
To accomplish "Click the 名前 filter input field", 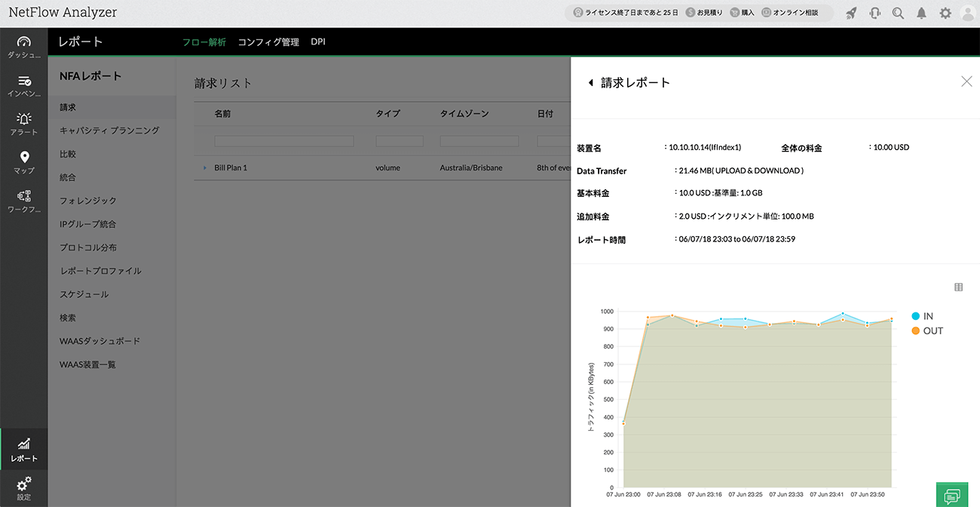I will 283,141.
